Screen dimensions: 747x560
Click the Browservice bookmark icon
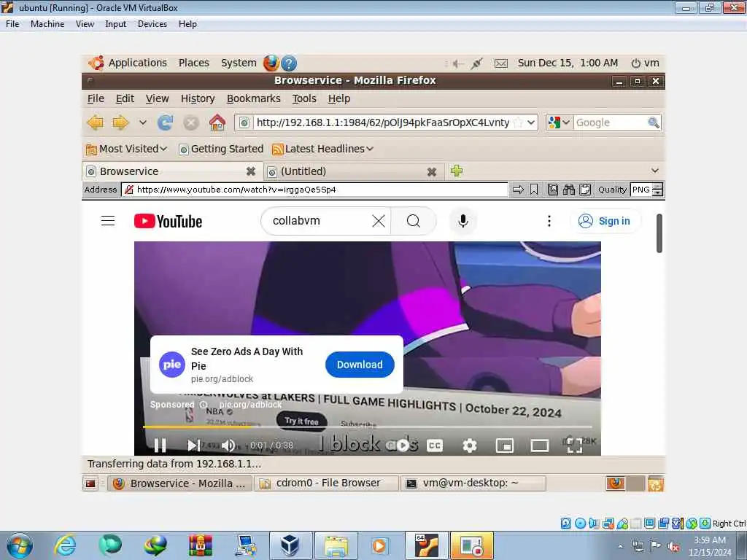coord(534,190)
